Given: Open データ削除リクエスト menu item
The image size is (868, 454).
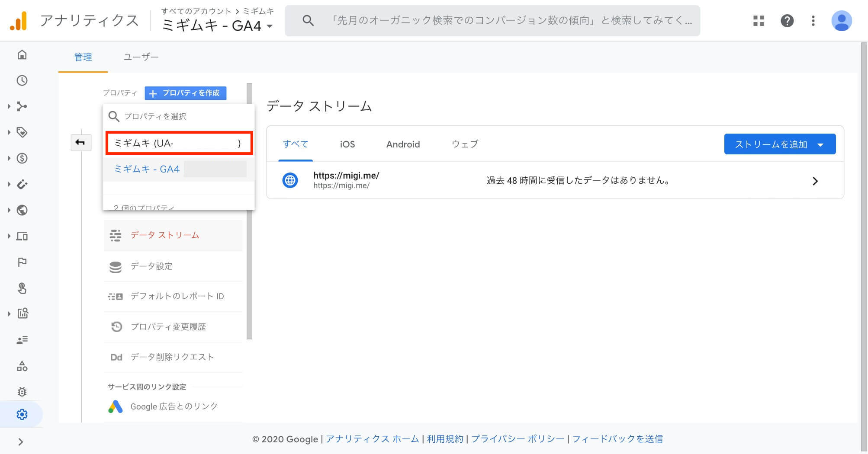Looking at the screenshot, I should (x=173, y=357).
